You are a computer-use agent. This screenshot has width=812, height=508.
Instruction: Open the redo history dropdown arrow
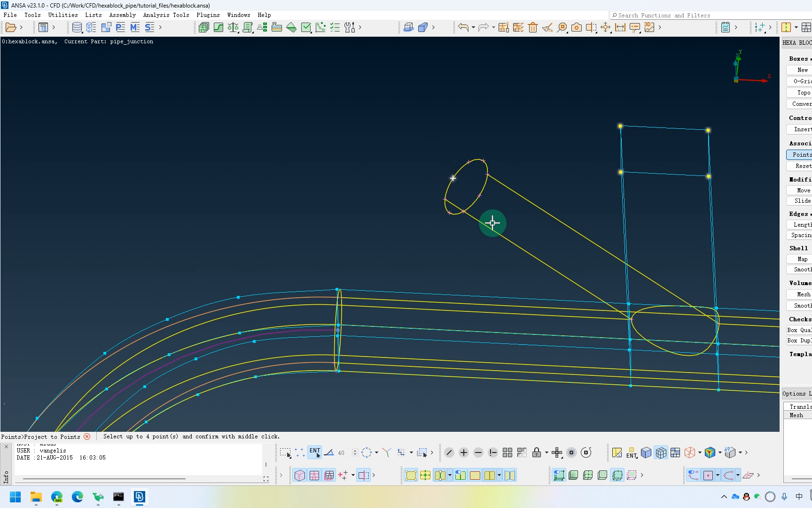(493, 27)
